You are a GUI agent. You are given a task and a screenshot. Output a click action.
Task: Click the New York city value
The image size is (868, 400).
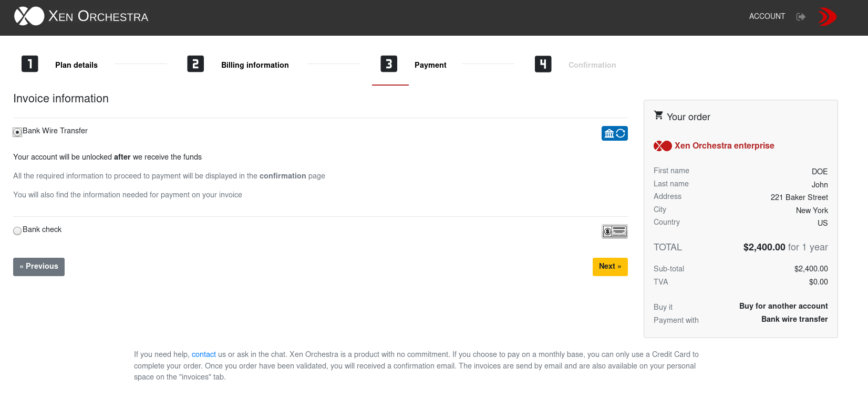click(812, 210)
